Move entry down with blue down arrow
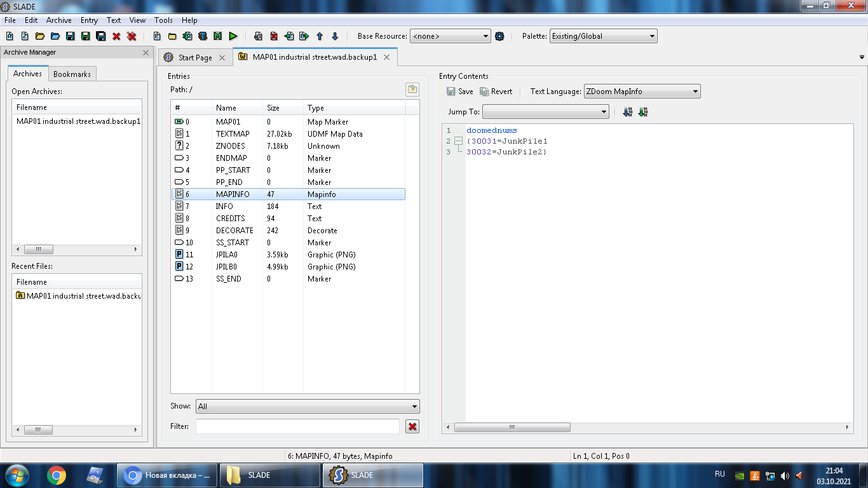This screenshot has width=868, height=488. (335, 36)
